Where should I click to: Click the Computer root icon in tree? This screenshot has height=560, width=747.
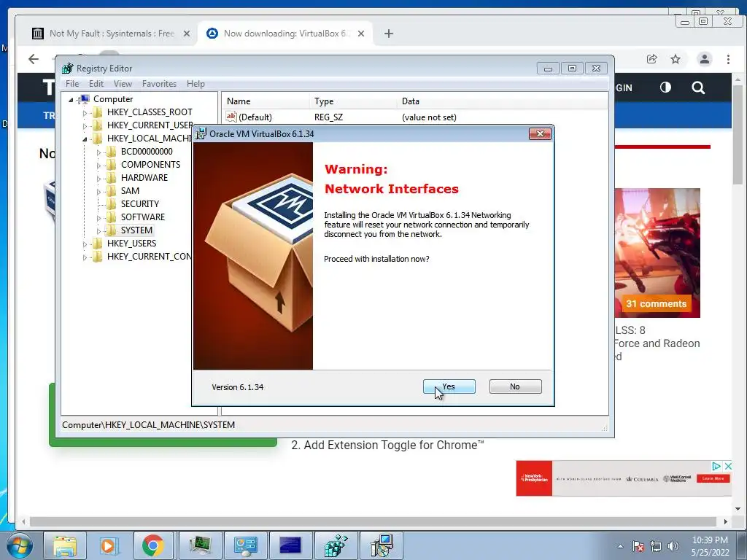coord(84,99)
